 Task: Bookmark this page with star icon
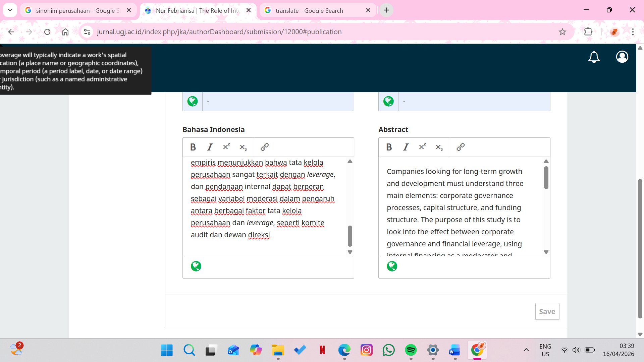562,32
